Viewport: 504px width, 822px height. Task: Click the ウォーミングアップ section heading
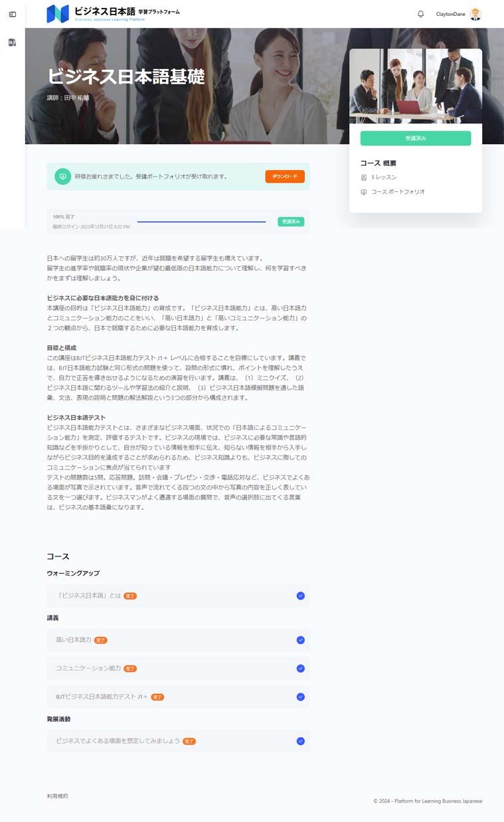[73, 573]
